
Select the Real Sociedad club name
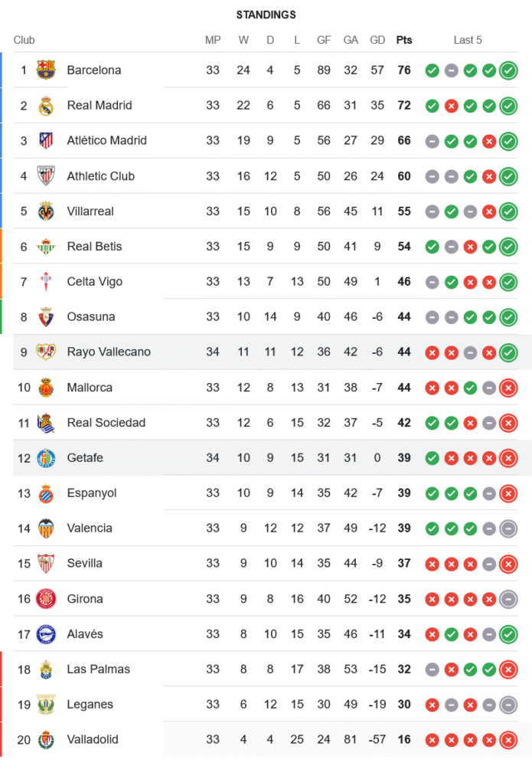pyautogui.click(x=106, y=423)
